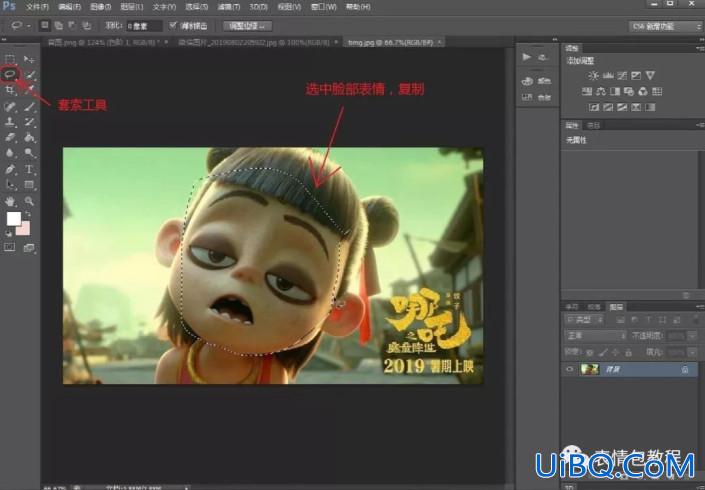The width and height of the screenshot is (705, 490).
Task: Open the Adjustments panel flyout menu
Action: (700, 48)
